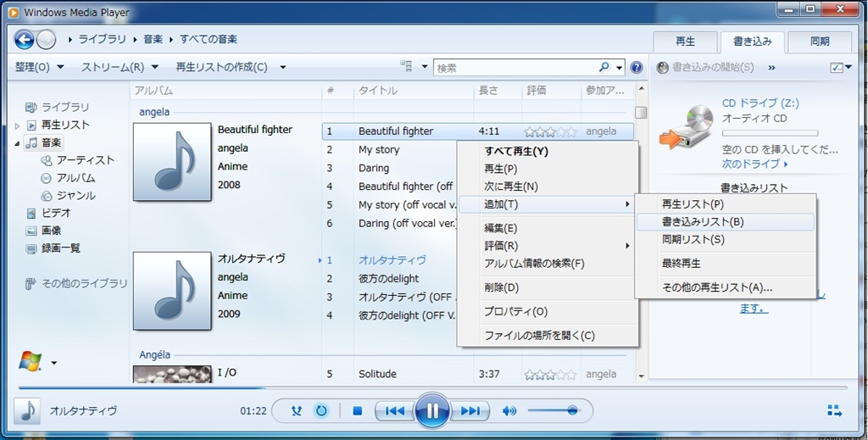Collapse the 音楽 tree node arrow
The width and height of the screenshot is (868, 440).
(17, 143)
